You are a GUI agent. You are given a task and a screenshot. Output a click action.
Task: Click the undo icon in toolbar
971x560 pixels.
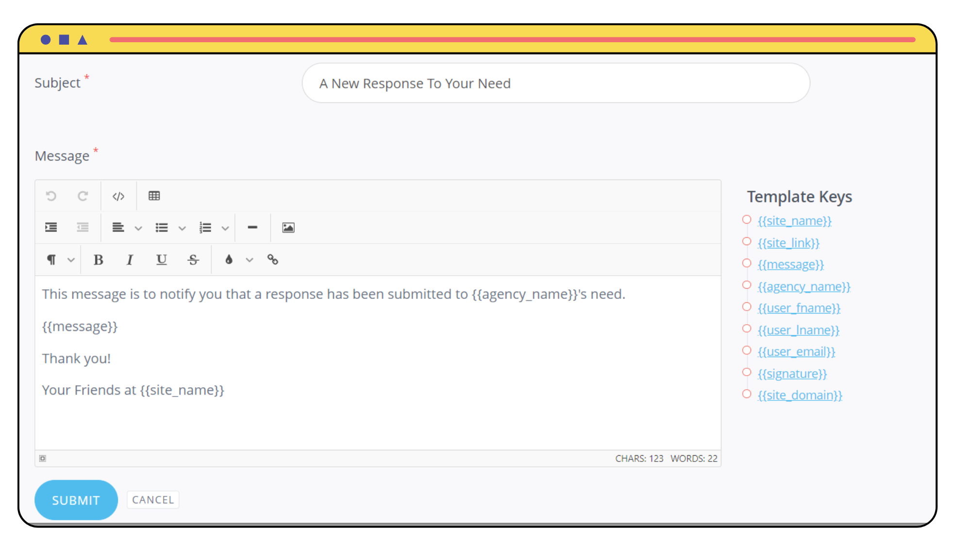(x=52, y=196)
